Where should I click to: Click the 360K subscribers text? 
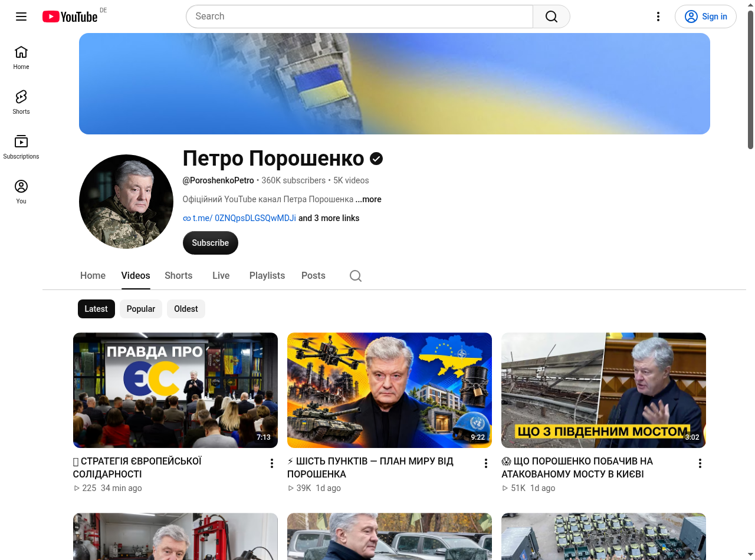pos(294,180)
